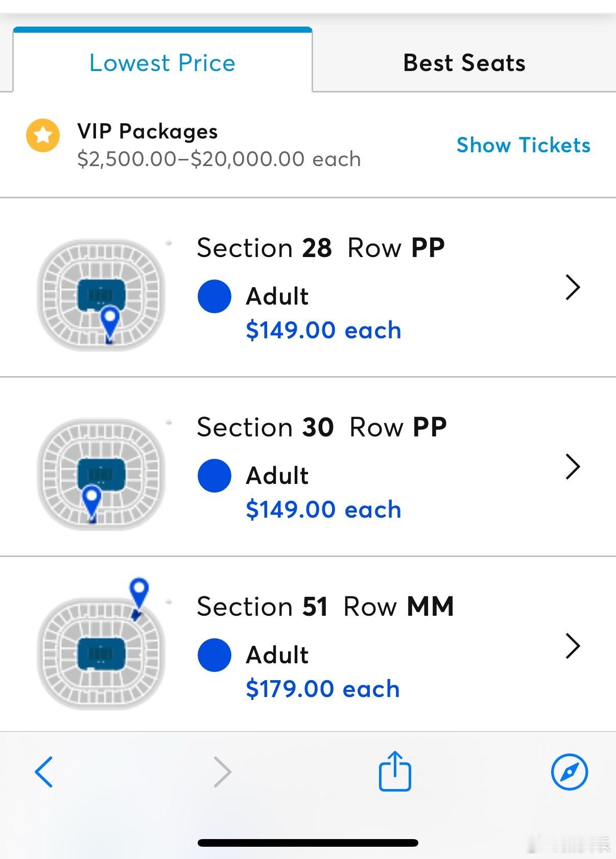The width and height of the screenshot is (616, 859).
Task: Expand Section 51 Row MM chevron
Action: [573, 646]
